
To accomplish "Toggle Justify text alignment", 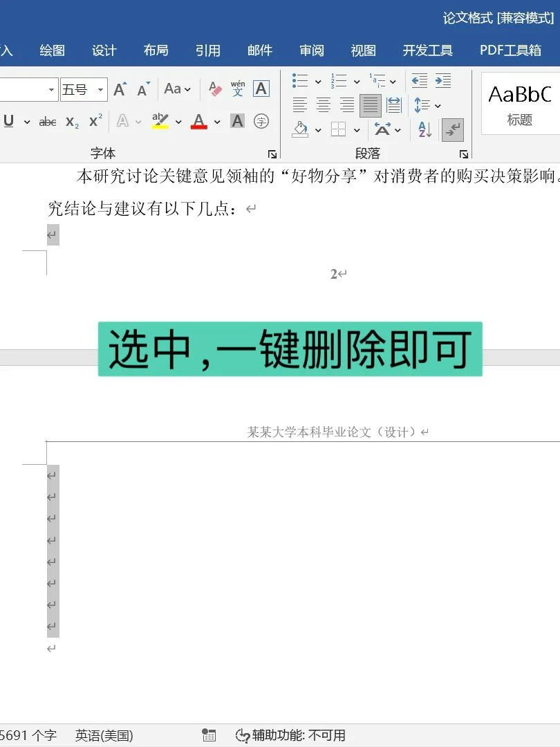I will click(371, 105).
